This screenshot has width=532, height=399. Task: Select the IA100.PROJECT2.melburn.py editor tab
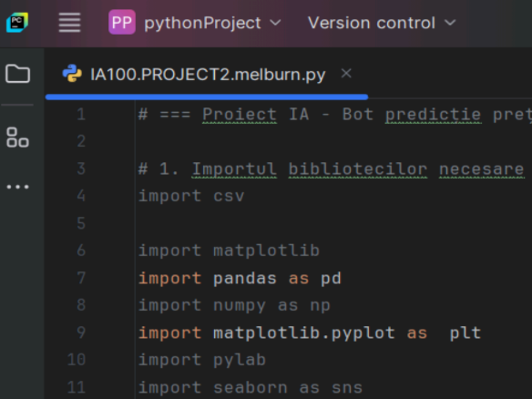click(x=208, y=74)
